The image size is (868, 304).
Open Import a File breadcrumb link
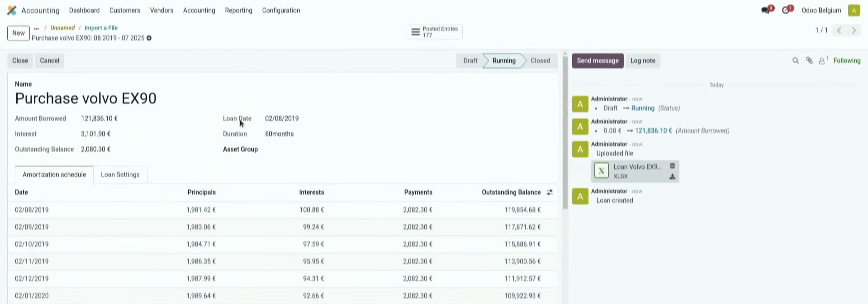[101, 28]
